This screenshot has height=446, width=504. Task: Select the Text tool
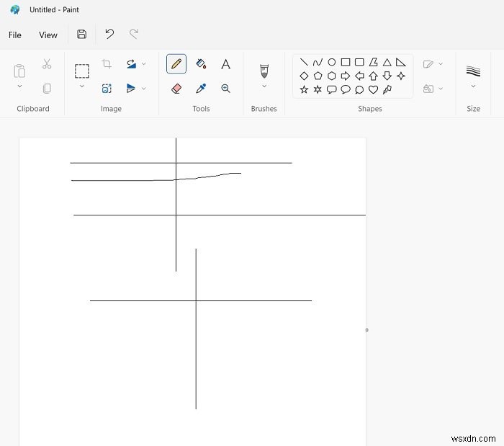[x=225, y=64]
